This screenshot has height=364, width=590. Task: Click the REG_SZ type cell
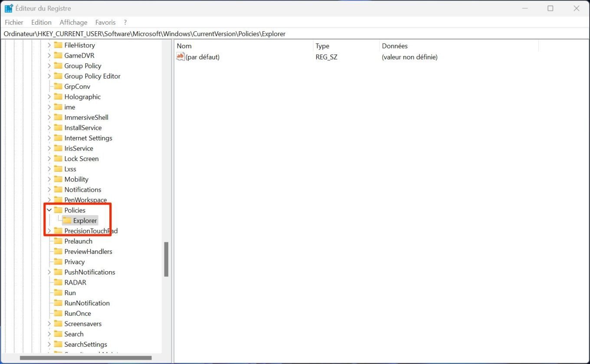[326, 57]
